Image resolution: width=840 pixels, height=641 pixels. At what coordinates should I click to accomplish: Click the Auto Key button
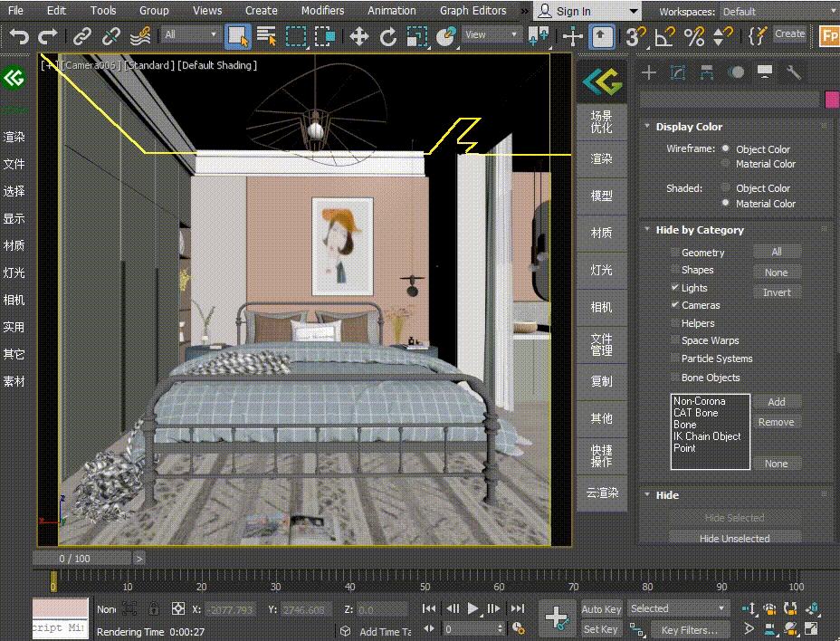pyautogui.click(x=601, y=609)
